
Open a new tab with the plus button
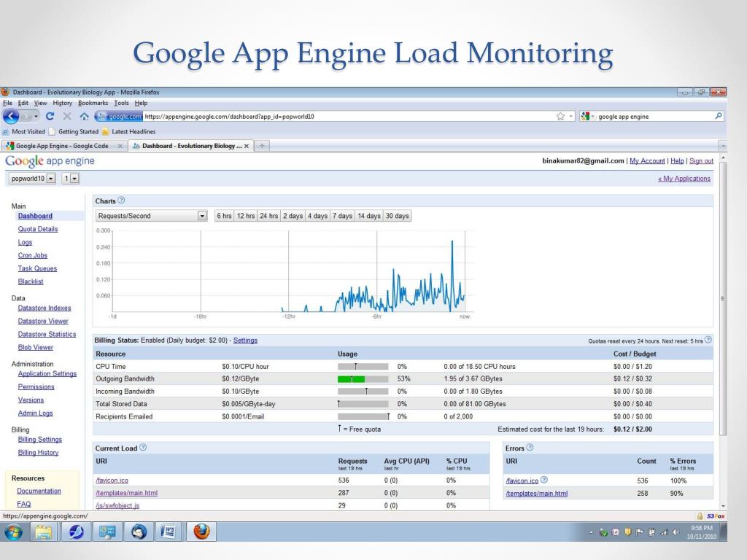tap(262, 146)
